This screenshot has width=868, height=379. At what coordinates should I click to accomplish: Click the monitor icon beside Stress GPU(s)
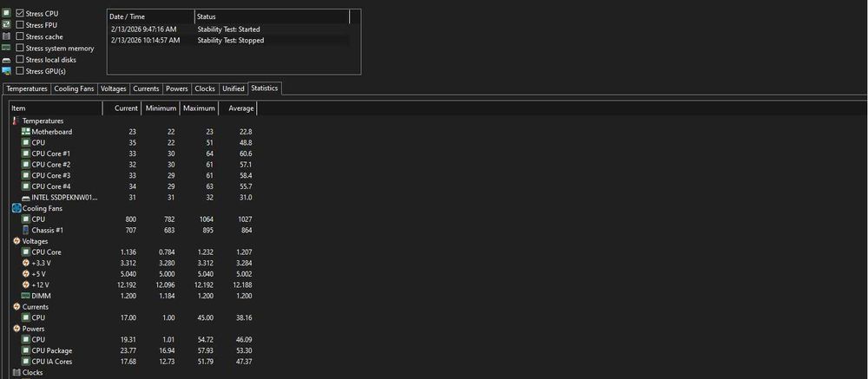(7, 71)
